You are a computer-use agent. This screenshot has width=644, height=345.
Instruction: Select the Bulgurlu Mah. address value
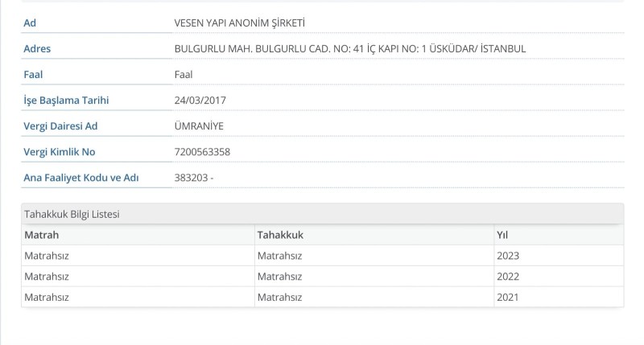tap(349, 49)
